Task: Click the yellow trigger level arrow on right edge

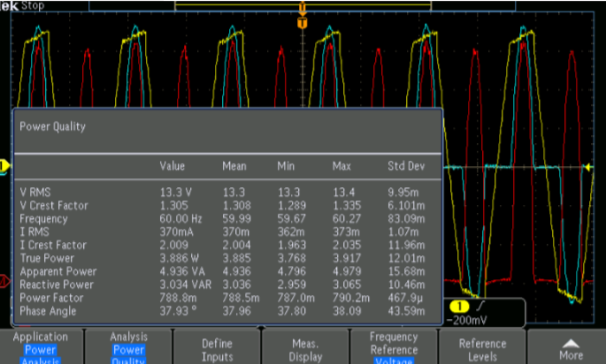Action: (x=588, y=166)
